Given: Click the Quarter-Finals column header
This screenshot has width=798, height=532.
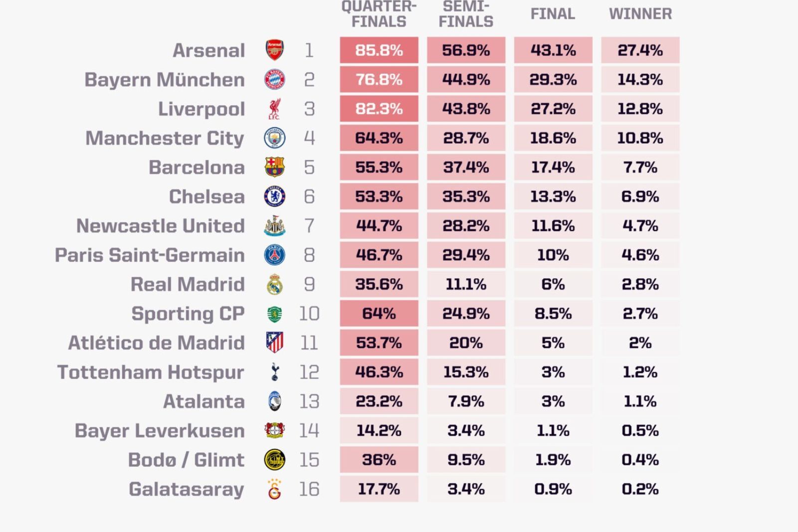Looking at the screenshot, I should [x=379, y=14].
